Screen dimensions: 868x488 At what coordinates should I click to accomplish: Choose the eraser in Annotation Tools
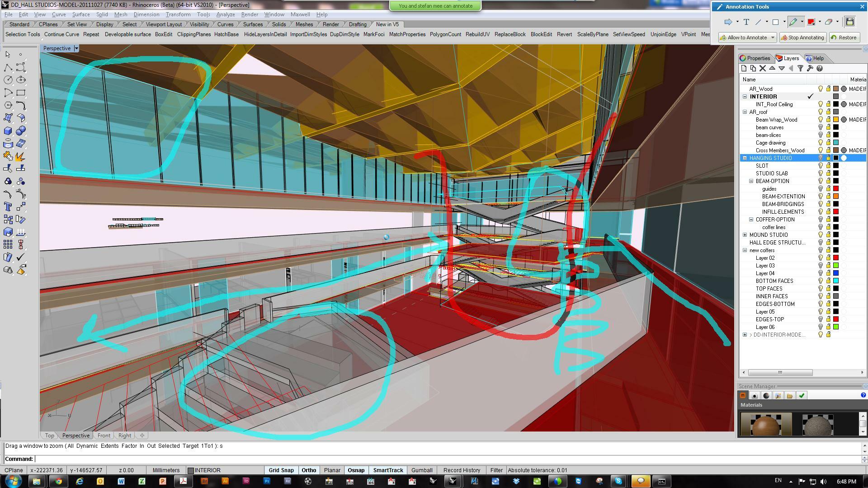pyautogui.click(x=829, y=22)
